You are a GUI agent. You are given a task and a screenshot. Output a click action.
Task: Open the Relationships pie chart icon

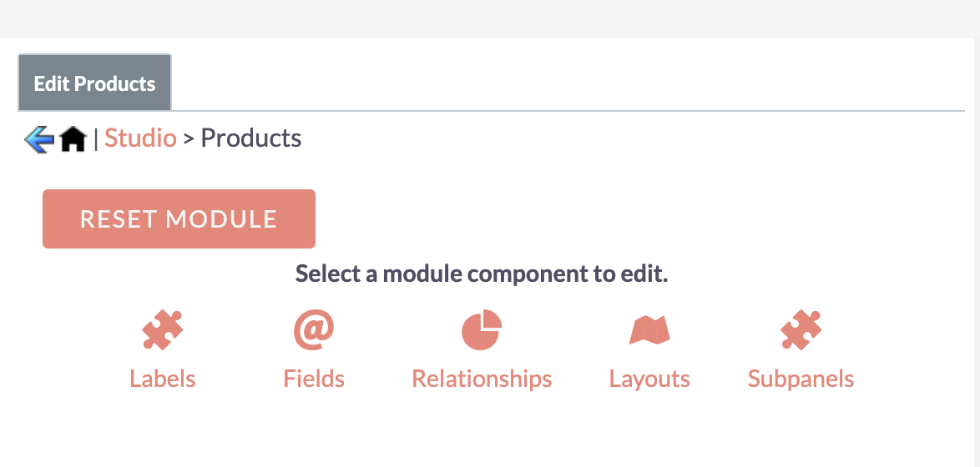click(x=482, y=329)
